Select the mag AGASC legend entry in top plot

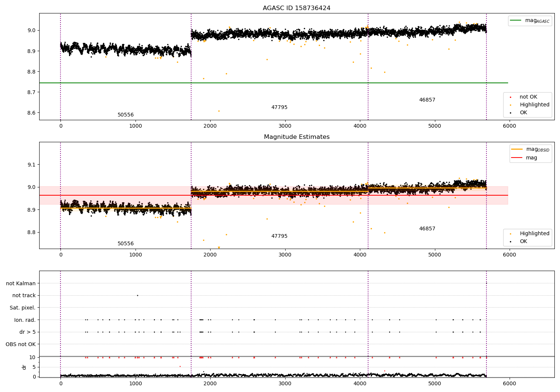click(530, 21)
